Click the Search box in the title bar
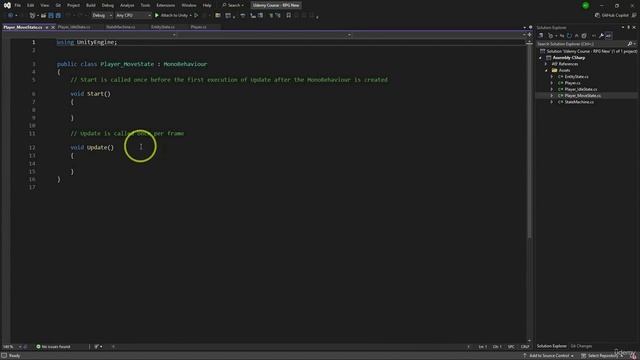Screen dimensions: 640x360 pyautogui.click(x=233, y=5)
